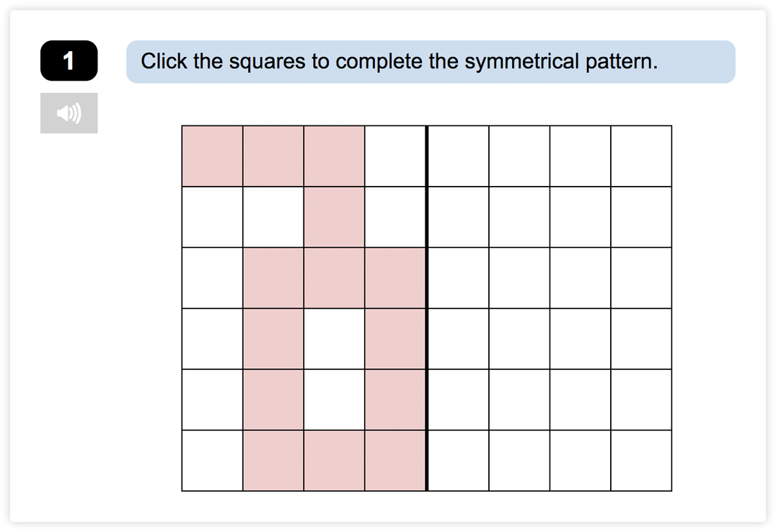Shade second row, sixth column square
The height and width of the screenshot is (532, 776).
point(519,217)
